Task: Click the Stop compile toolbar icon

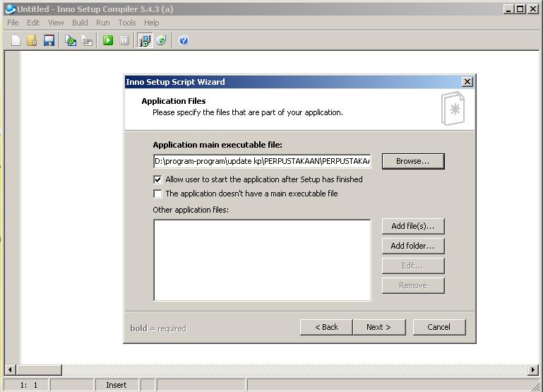Action: [x=88, y=40]
